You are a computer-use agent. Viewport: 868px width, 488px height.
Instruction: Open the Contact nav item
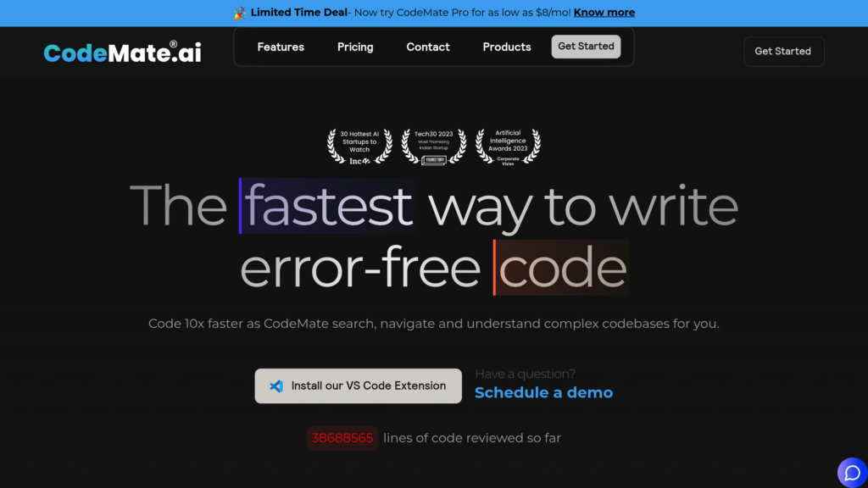click(x=428, y=47)
